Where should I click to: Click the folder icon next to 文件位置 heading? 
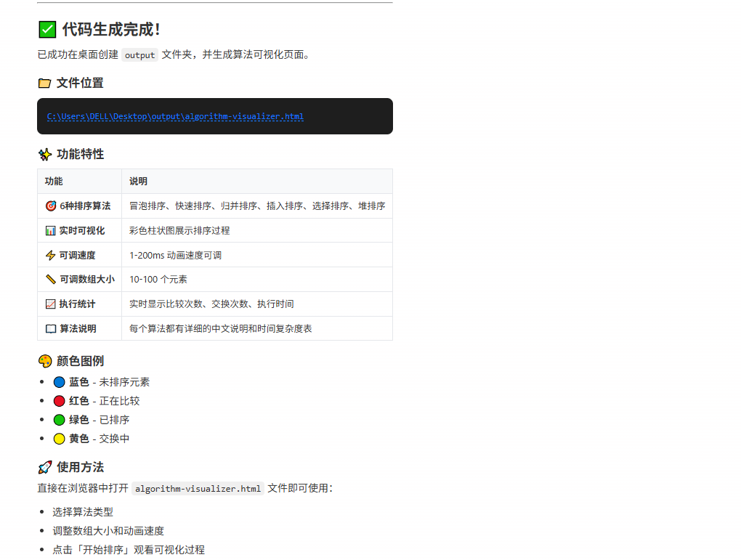[44, 83]
